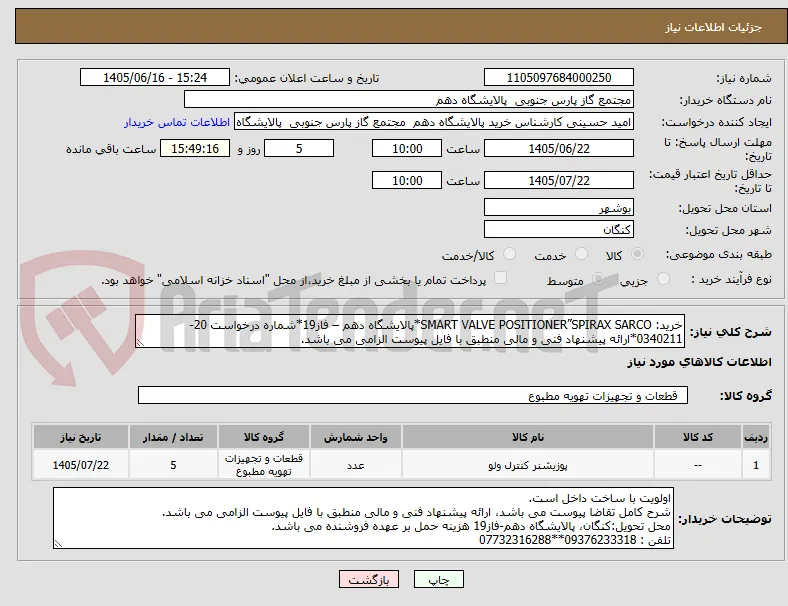The width and height of the screenshot is (788, 606).
Task: Click the remaining time field 15:49:16
Action: point(195,149)
